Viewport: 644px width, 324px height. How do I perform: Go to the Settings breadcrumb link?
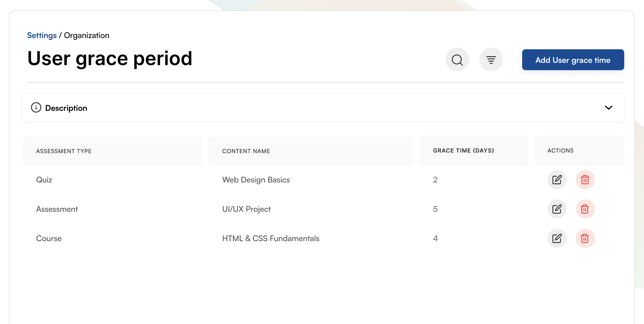(42, 35)
